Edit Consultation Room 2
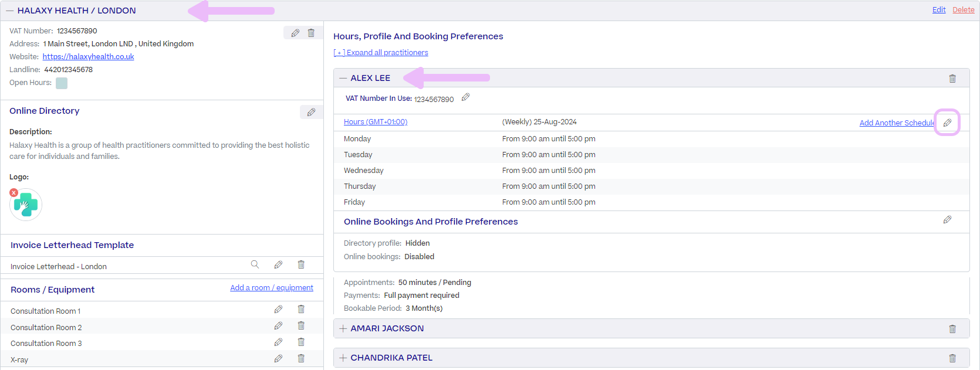 click(x=278, y=325)
